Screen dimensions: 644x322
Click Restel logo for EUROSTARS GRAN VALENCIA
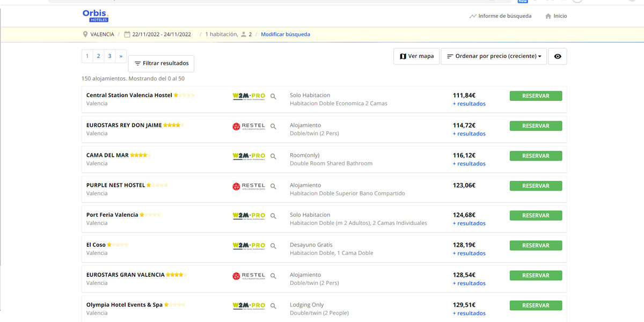249,276
